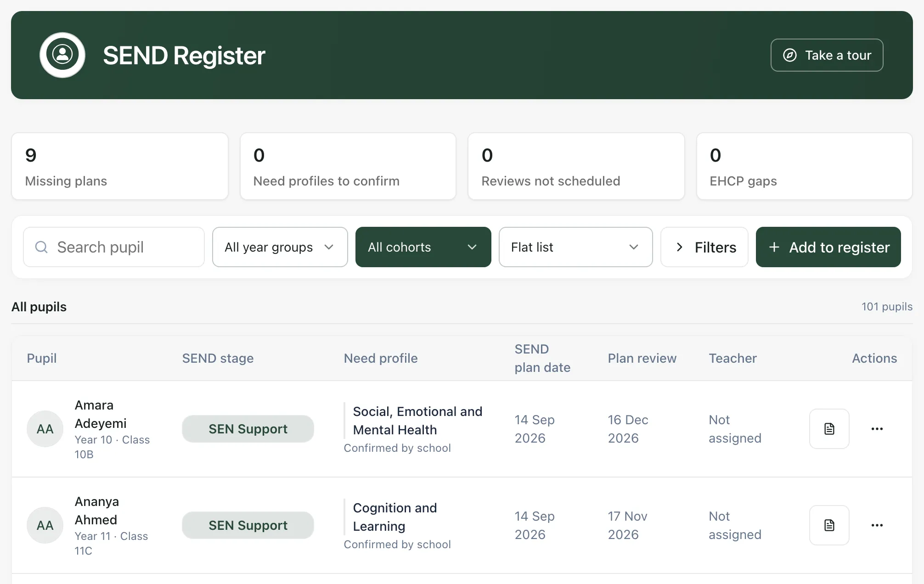Click the Need profile column header
Image resolution: width=924 pixels, height=584 pixels.
point(381,358)
